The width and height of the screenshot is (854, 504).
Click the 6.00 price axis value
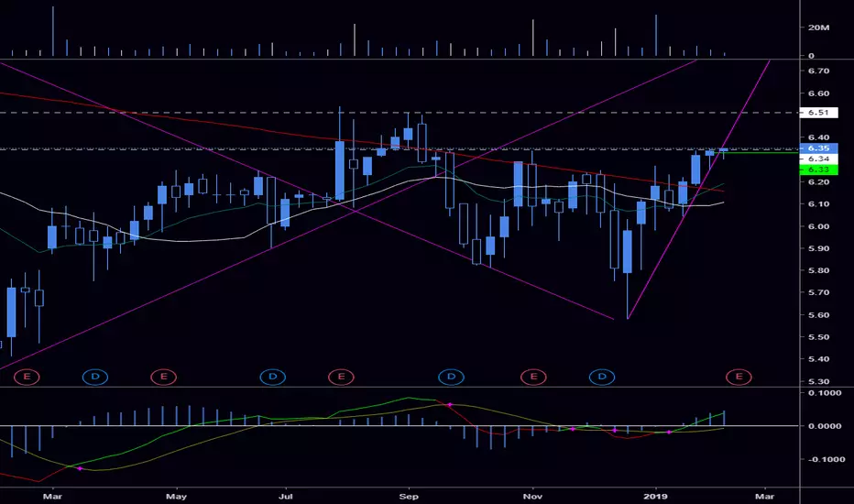[818, 226]
